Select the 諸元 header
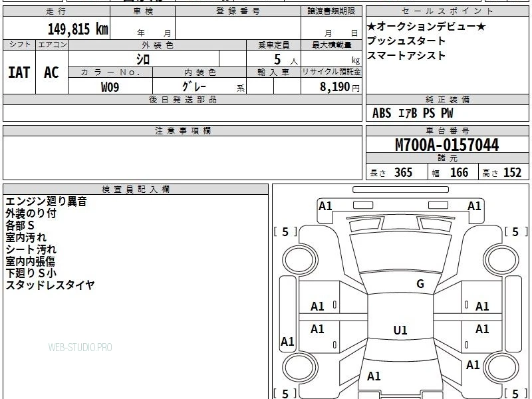 447,158
